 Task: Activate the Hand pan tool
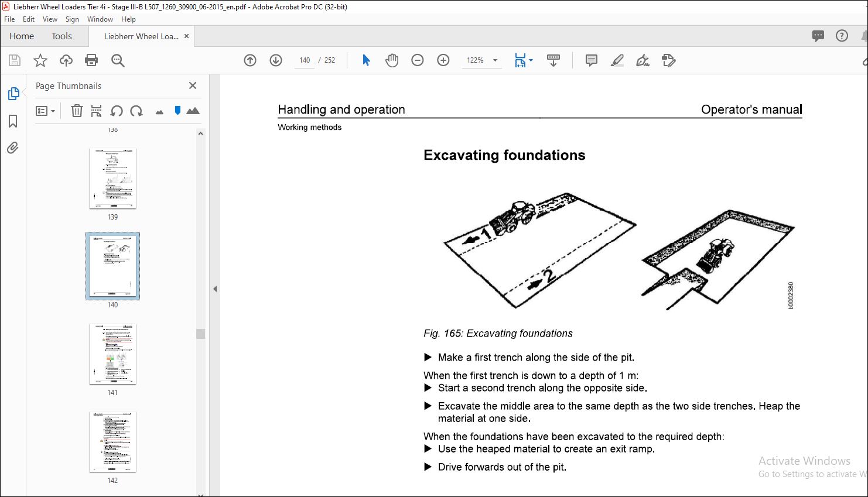point(392,60)
